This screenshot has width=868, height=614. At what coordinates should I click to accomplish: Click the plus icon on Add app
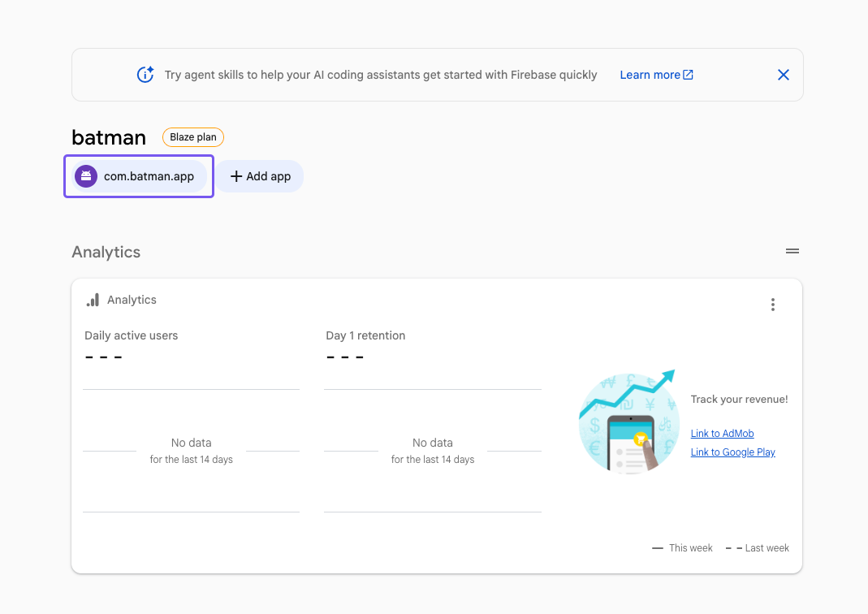(236, 176)
